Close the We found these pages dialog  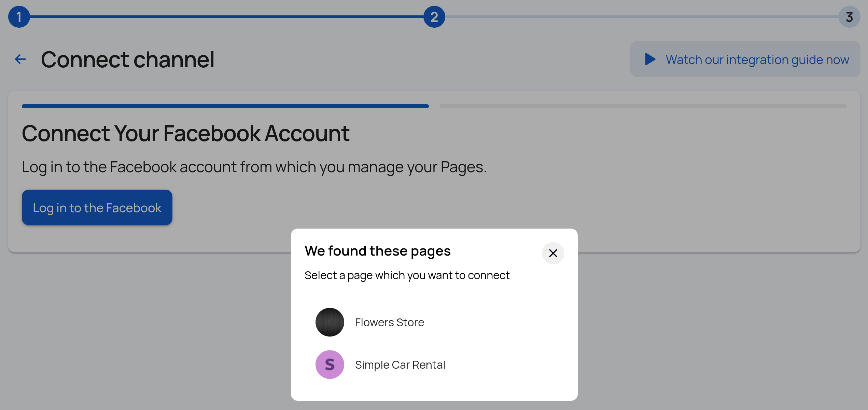(x=553, y=253)
